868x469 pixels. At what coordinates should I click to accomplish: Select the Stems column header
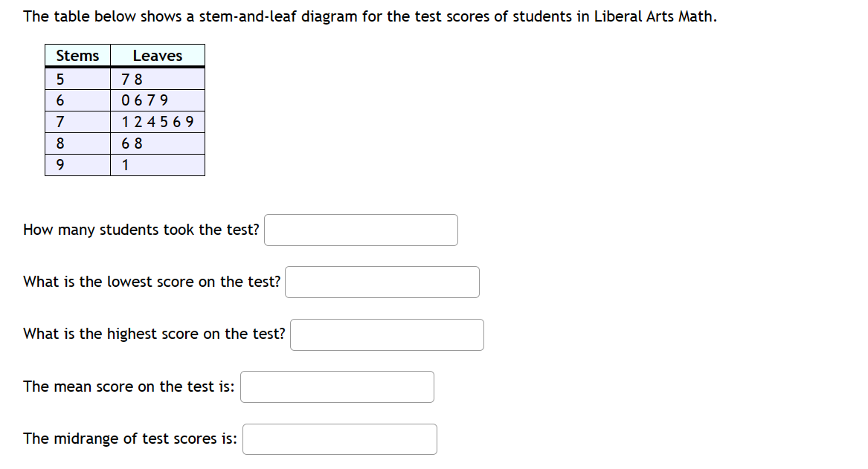click(77, 55)
